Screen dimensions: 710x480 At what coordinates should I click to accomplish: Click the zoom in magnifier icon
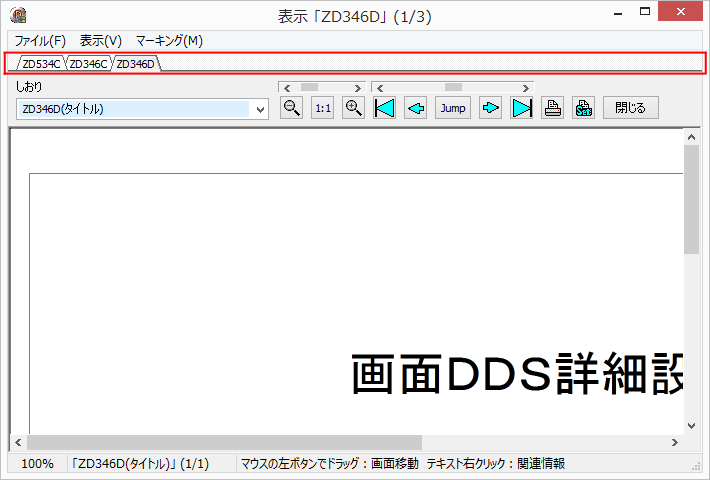point(353,108)
